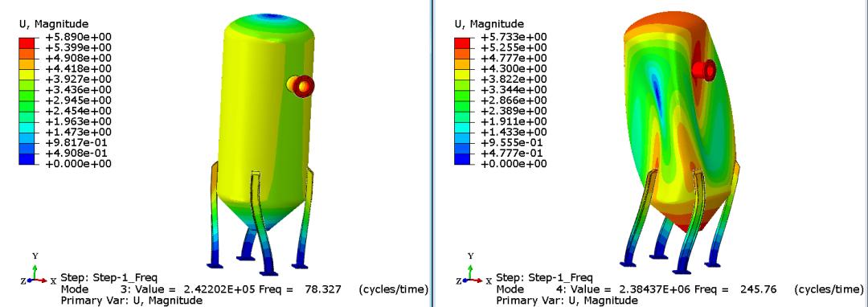Screen dimensions: 868x307
Task: Click the front leg base plate of left vessel
Action: coord(268,272)
